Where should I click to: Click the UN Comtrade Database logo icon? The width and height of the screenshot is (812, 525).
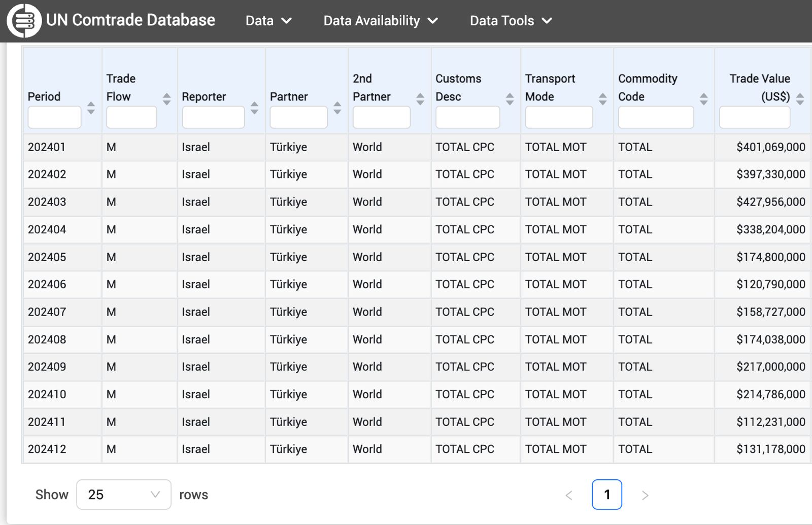point(24,21)
